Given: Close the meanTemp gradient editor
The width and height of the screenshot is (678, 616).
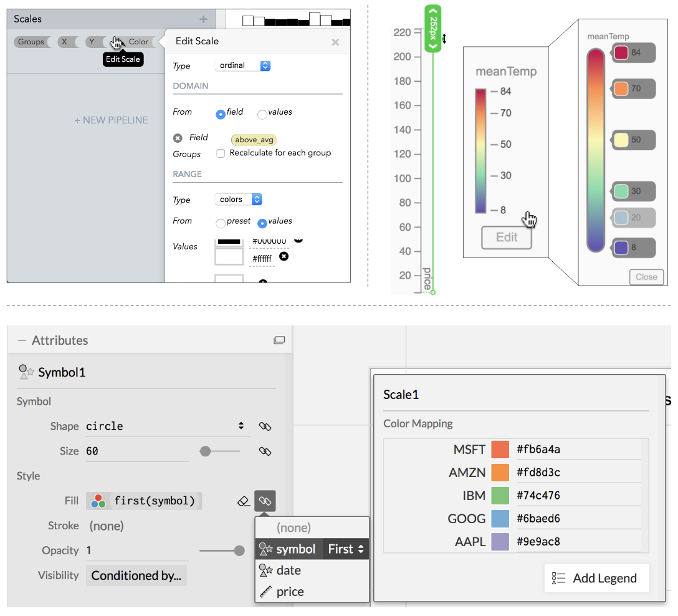Looking at the screenshot, I should [646, 277].
